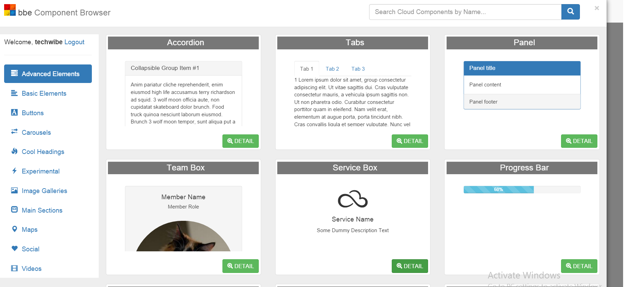Click the Advanced Elements sidebar icon
This screenshot has height=287, width=644.
tap(14, 73)
